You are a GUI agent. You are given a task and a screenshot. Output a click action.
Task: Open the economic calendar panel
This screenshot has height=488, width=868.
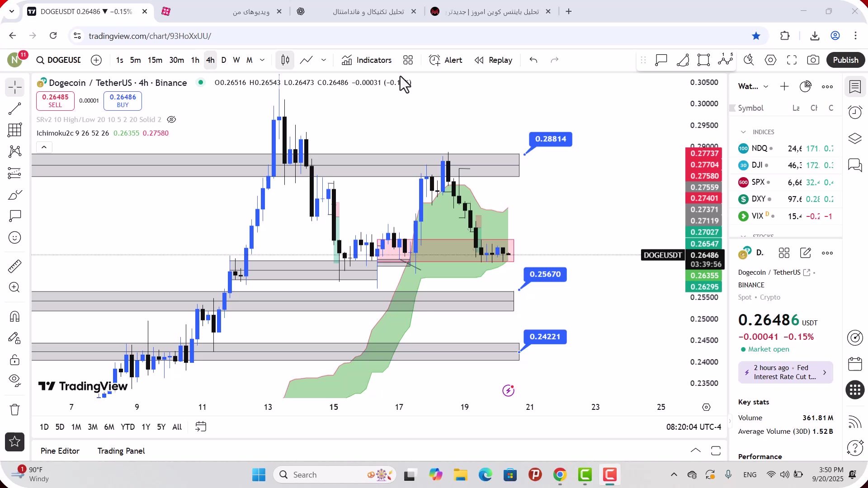[x=855, y=364]
